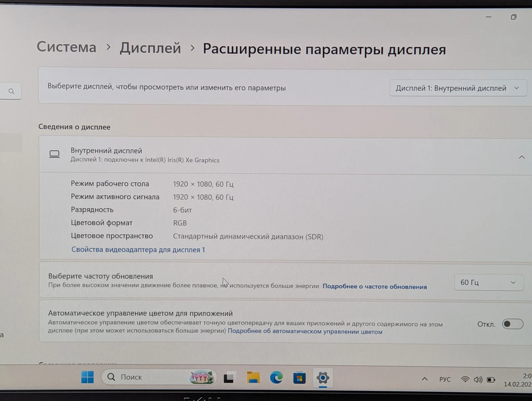Open the date and time clock

click(518, 380)
